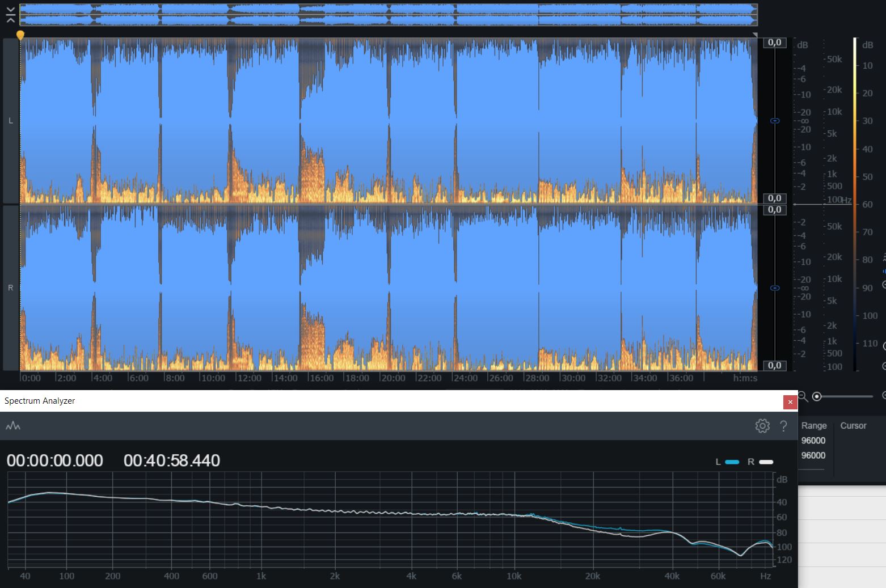Click the waveform overview strip at the top
The width and height of the screenshot is (886, 588).
coord(389,15)
